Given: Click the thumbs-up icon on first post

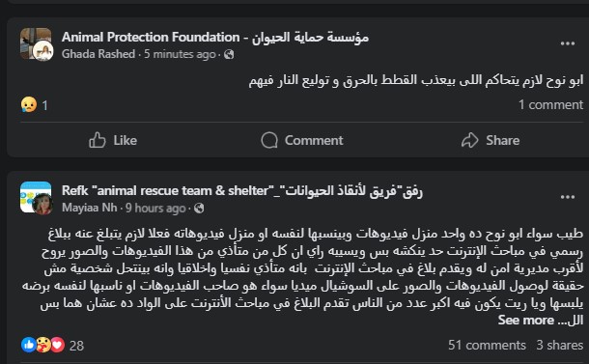Looking at the screenshot, I should pos(97,140).
